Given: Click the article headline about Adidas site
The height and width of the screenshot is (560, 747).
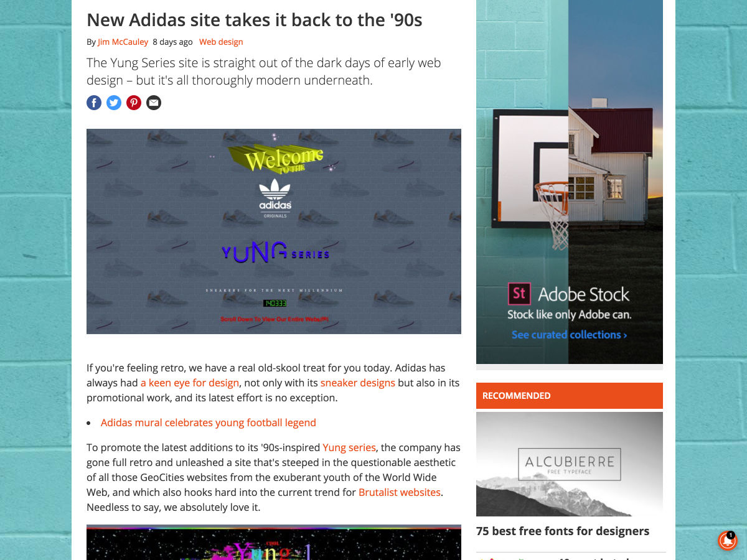Looking at the screenshot, I should pyautogui.click(x=255, y=20).
